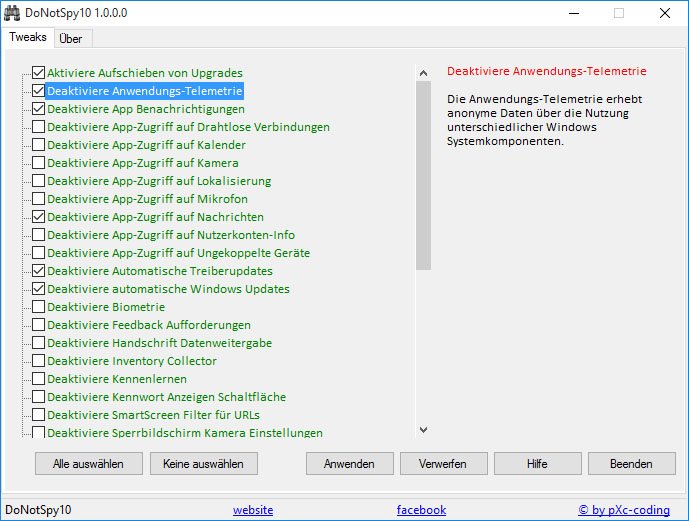Tick Deaktiviere App-Zugriff auf Kamera checkbox

39,163
